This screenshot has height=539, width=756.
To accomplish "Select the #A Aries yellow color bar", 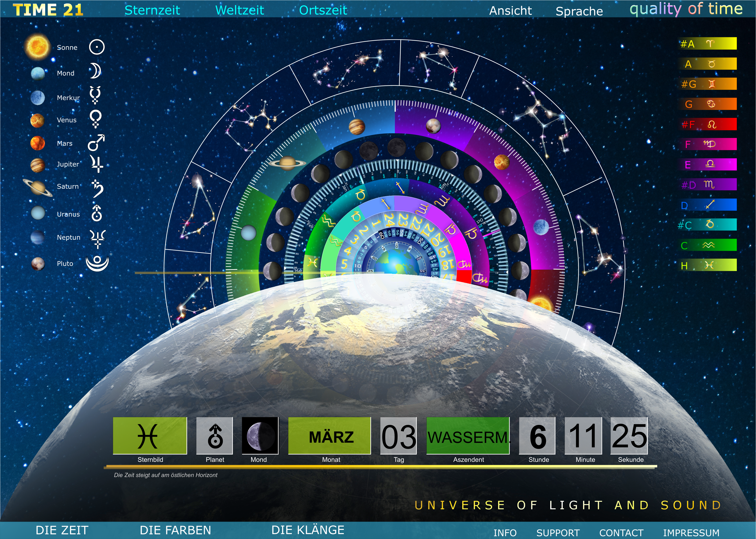I will pyautogui.click(x=707, y=43).
